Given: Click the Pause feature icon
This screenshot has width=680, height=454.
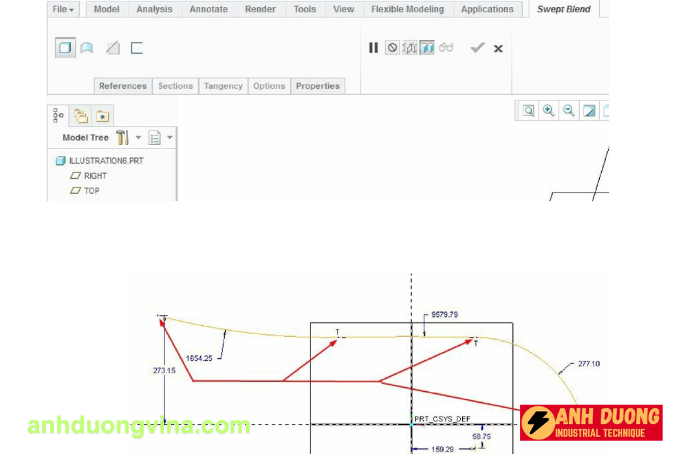Looking at the screenshot, I should click(374, 47).
